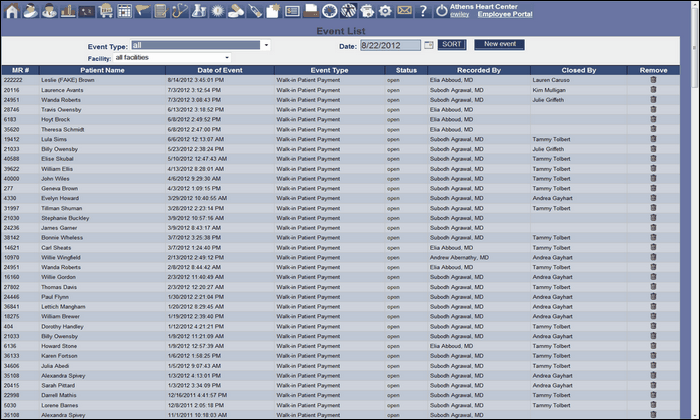Viewport: 700px width, 420px height.
Task: Open the envelope mail icon
Action: [x=404, y=10]
